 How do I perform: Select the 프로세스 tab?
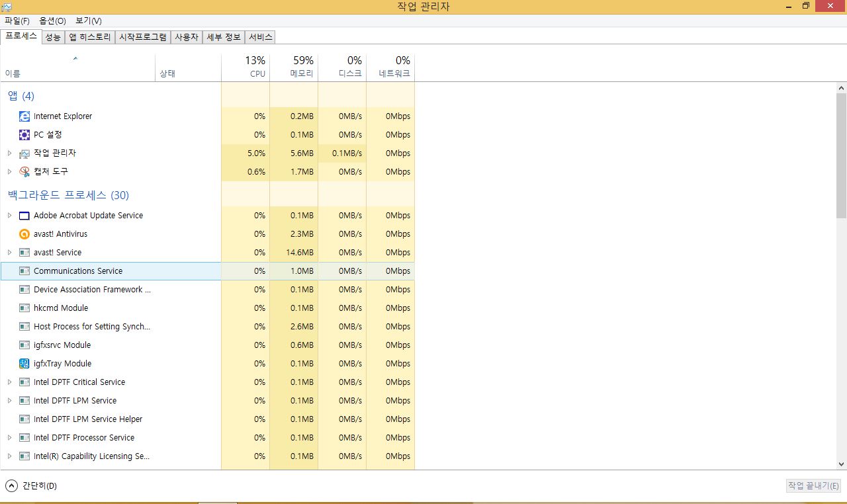[x=21, y=36]
